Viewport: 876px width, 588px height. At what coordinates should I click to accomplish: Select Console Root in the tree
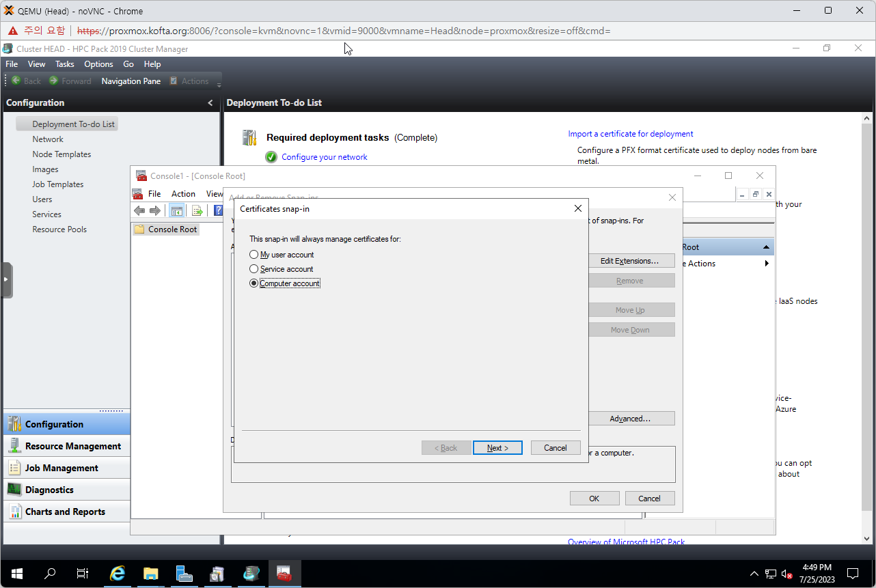coord(172,229)
